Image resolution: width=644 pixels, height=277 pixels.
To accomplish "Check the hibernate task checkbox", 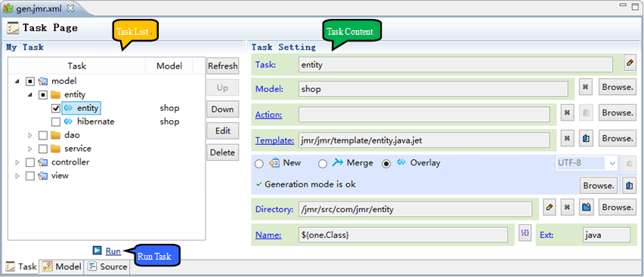I will [55, 122].
